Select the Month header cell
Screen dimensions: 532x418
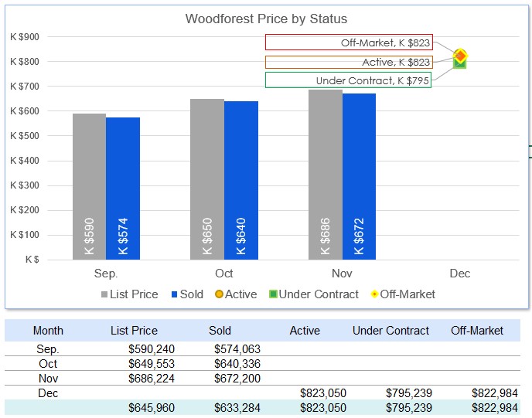click(48, 331)
